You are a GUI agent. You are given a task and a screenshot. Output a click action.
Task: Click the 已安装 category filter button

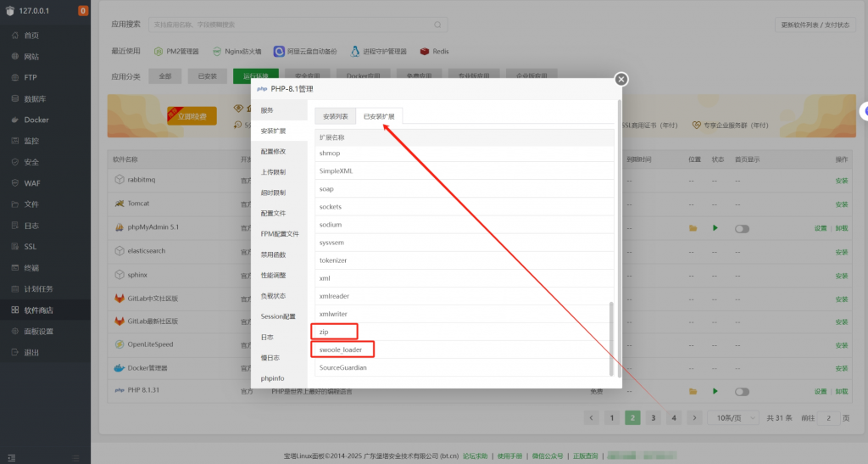207,75
